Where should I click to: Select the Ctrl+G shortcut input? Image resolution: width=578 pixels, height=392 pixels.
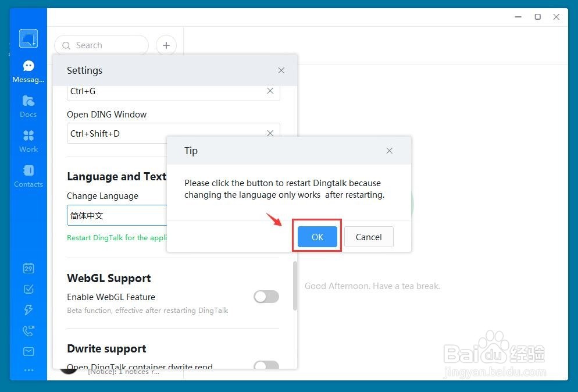[173, 92]
